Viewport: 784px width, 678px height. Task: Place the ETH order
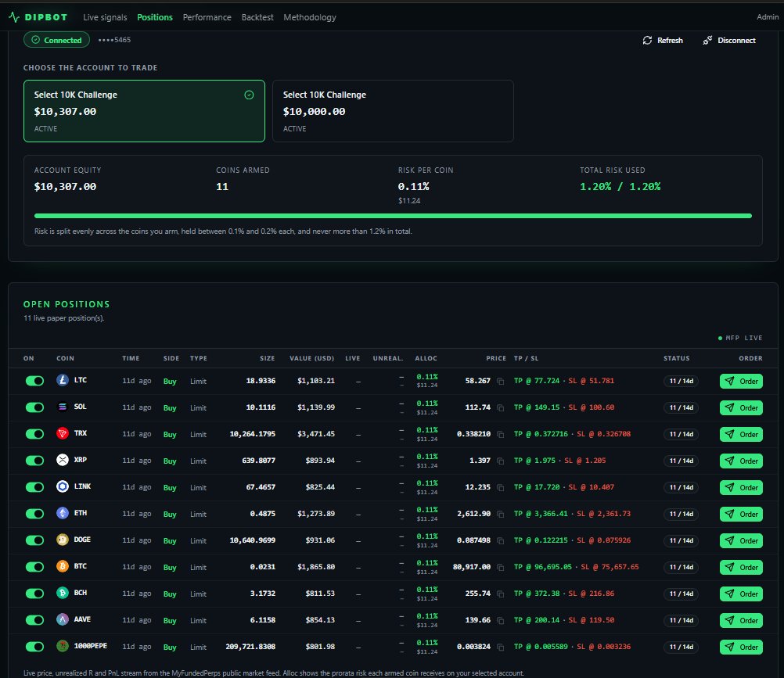[x=741, y=514]
